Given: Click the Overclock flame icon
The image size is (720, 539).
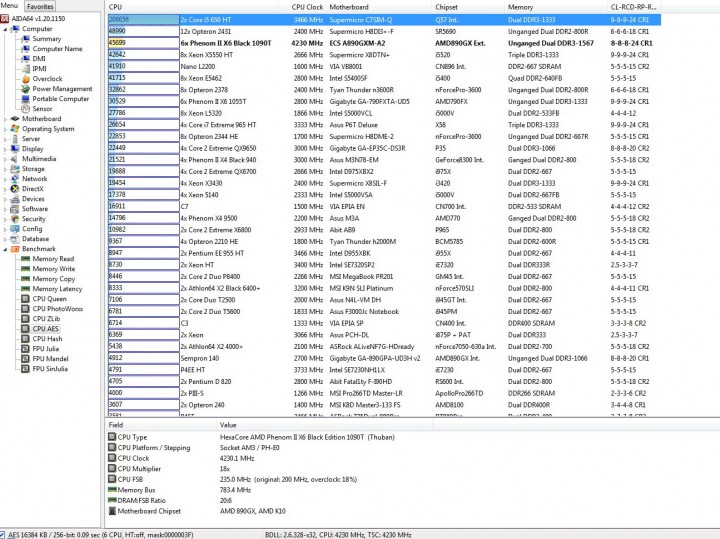Looking at the screenshot, I should point(26,79).
